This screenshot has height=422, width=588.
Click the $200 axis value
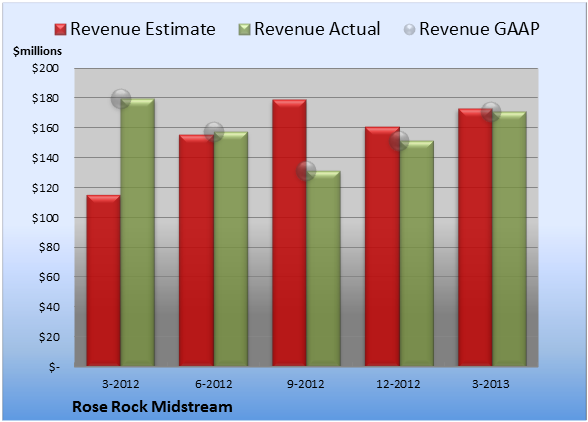click(x=45, y=68)
